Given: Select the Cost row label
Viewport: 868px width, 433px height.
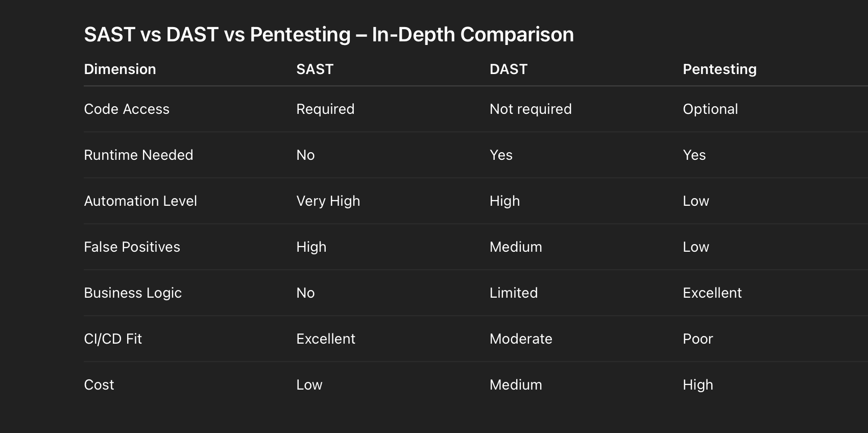Looking at the screenshot, I should 99,385.
